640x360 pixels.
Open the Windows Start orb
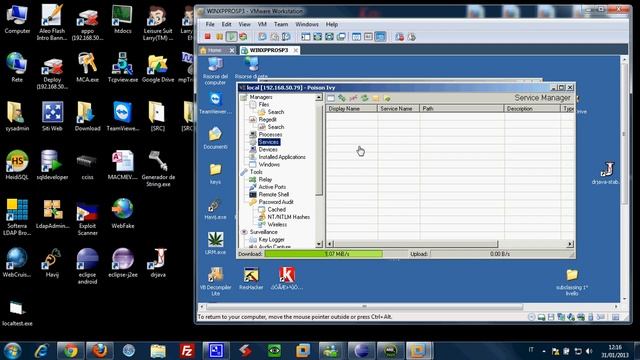point(12,351)
